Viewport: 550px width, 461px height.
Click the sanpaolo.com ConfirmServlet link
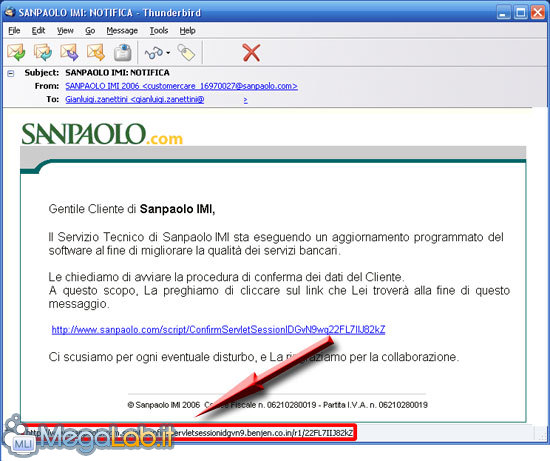click(218, 329)
